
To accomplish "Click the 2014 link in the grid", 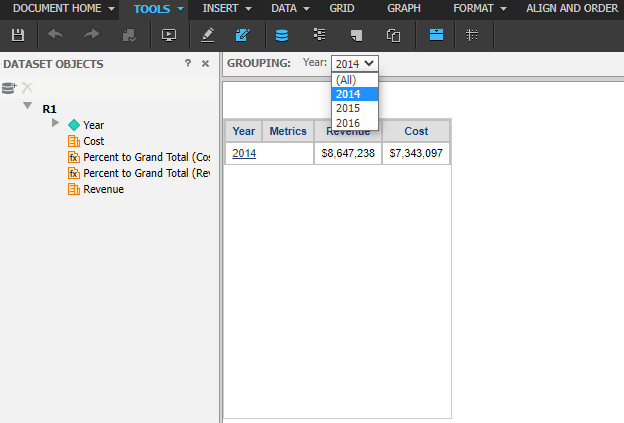I will tap(244, 153).
